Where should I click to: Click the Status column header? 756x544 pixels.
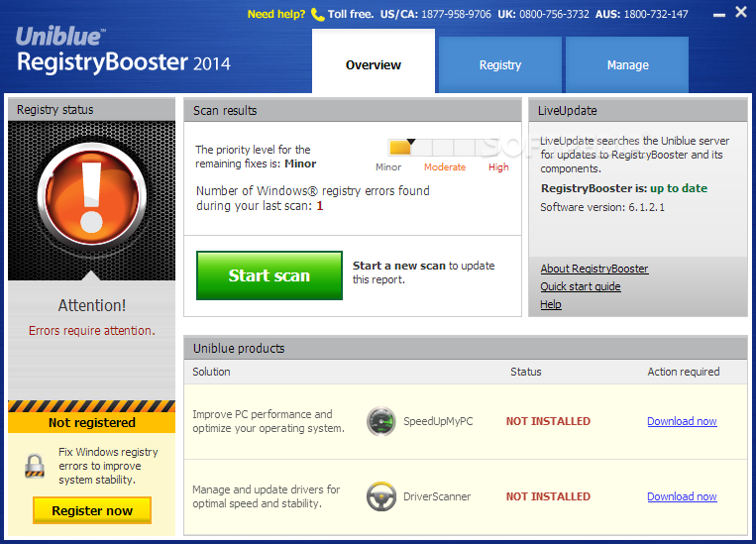click(525, 372)
